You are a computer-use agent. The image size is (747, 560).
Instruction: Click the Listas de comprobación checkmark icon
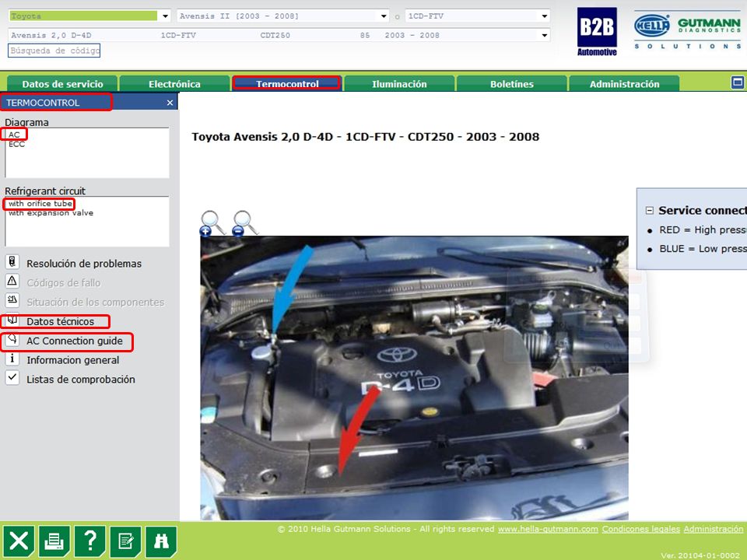pos(12,378)
